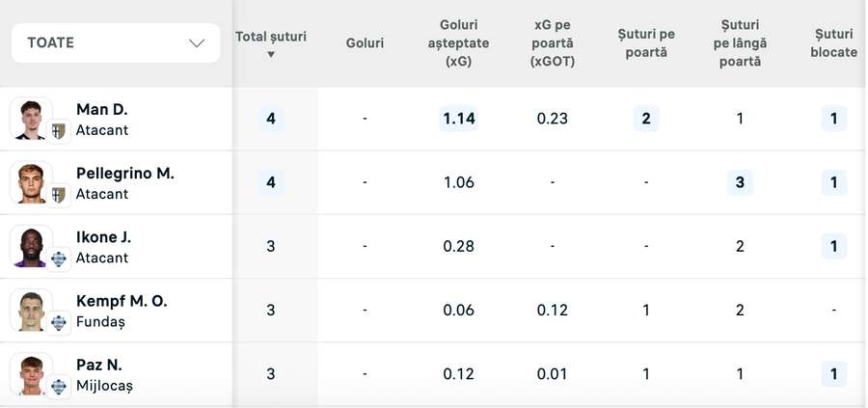Sort by Goluri așteptate (xG) column

point(458,43)
